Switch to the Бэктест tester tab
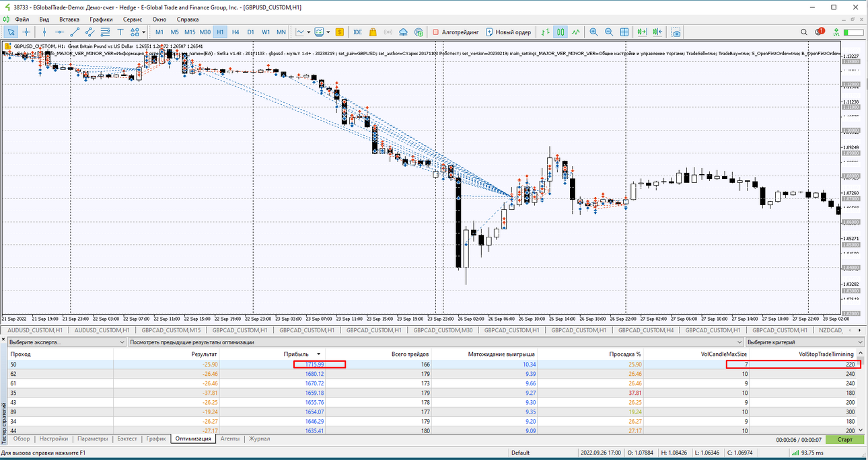The image size is (868, 460). (126, 438)
